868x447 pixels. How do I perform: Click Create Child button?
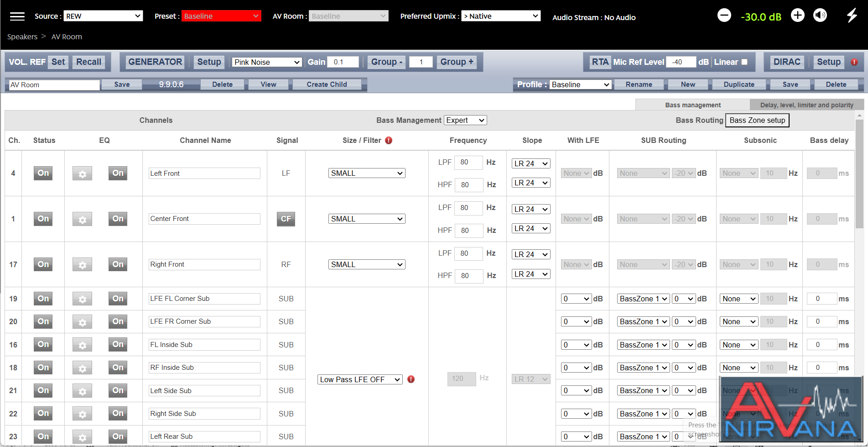[327, 84]
